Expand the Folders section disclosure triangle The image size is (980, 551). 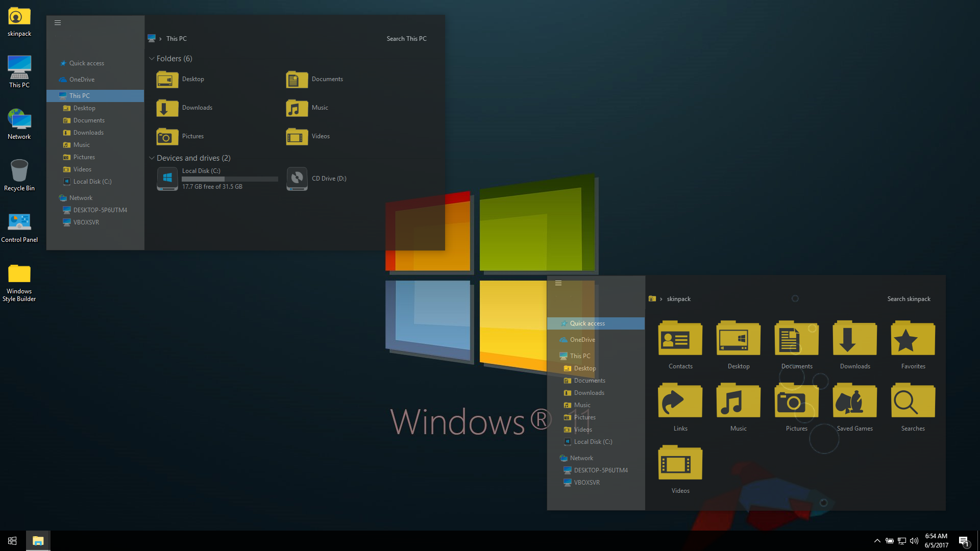click(152, 59)
